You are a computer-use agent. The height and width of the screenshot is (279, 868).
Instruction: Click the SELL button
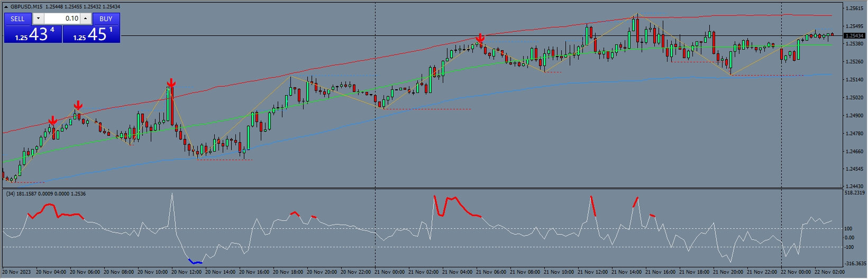17,18
